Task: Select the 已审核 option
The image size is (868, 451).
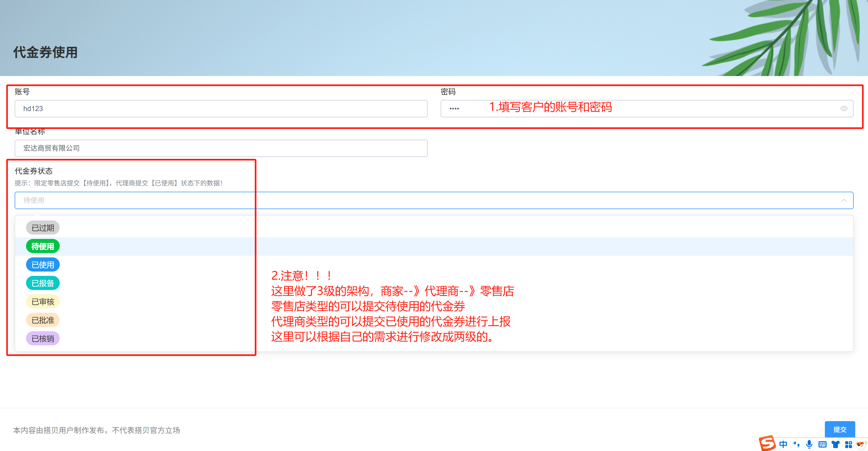Action: [43, 302]
